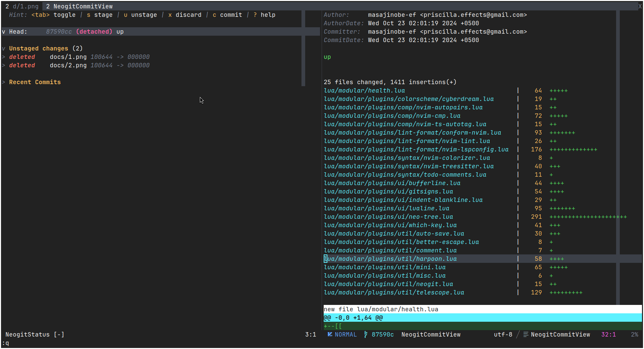644x349 pixels.
Task: Open nvim-cmp.lua file entry
Action: (x=392, y=116)
